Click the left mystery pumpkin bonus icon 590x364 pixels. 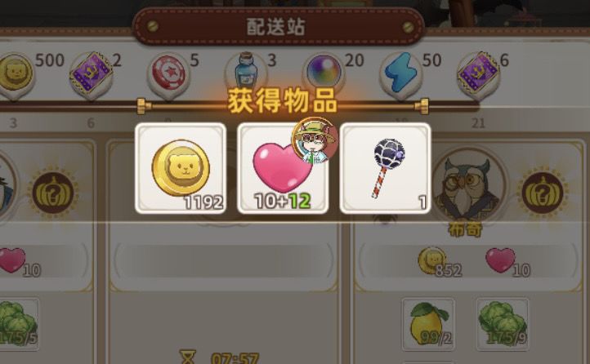[53, 193]
